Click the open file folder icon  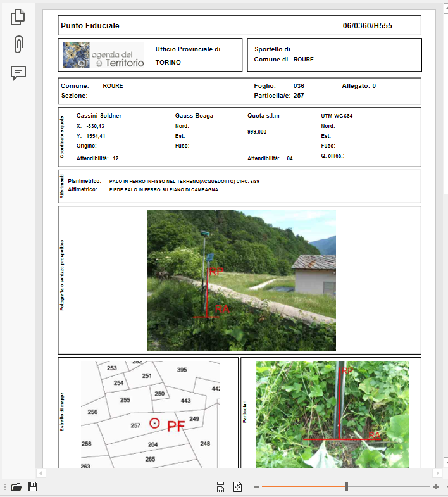pos(16,487)
